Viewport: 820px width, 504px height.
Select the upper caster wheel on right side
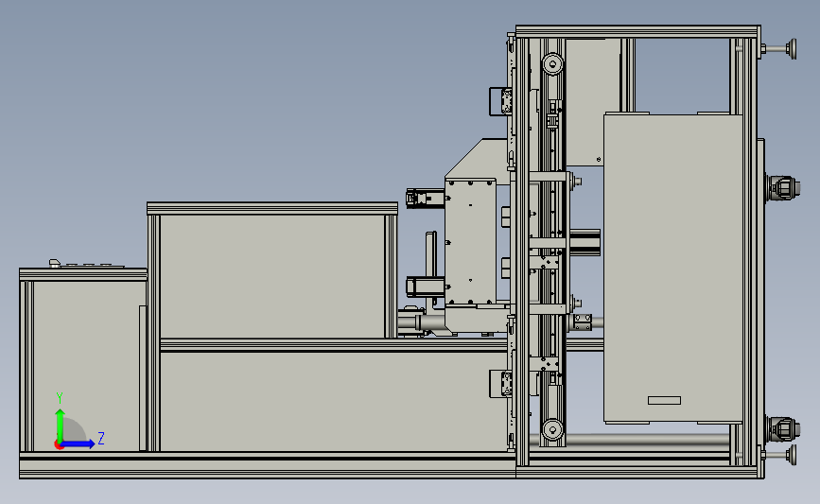pos(783,186)
